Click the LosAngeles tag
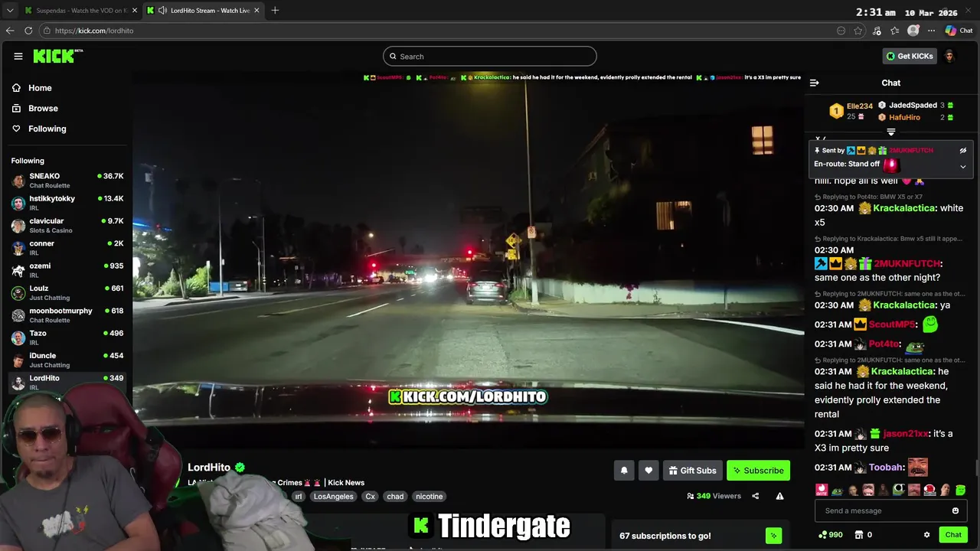This screenshot has width=980, height=551. tap(333, 496)
